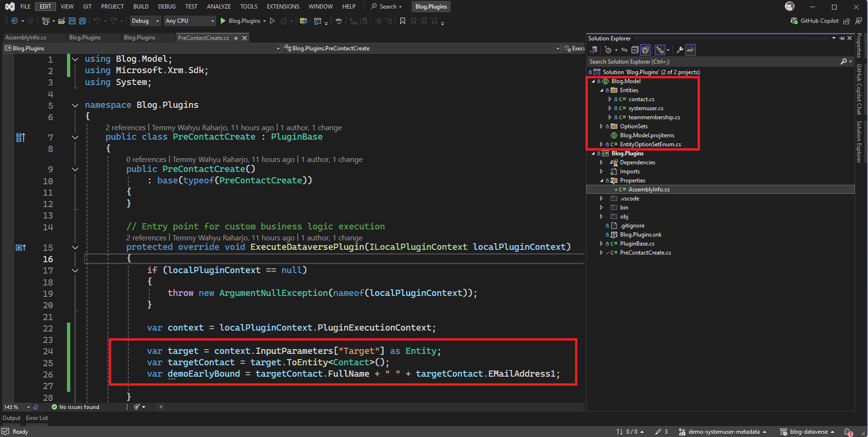Screen dimensions: 868x437
Task: Click the Navigate Backward arrow icon
Action: (15, 21)
